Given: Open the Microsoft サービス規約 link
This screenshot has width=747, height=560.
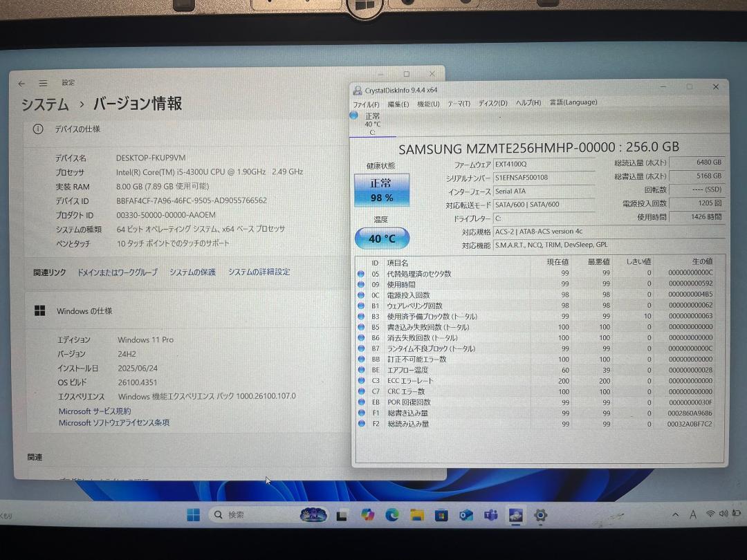Looking at the screenshot, I should coord(95,411).
